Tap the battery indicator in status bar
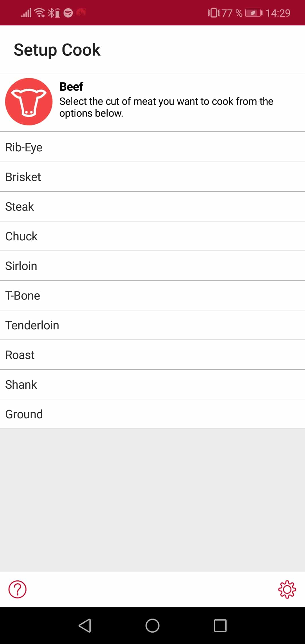This screenshot has height=644, width=305. 254,13
